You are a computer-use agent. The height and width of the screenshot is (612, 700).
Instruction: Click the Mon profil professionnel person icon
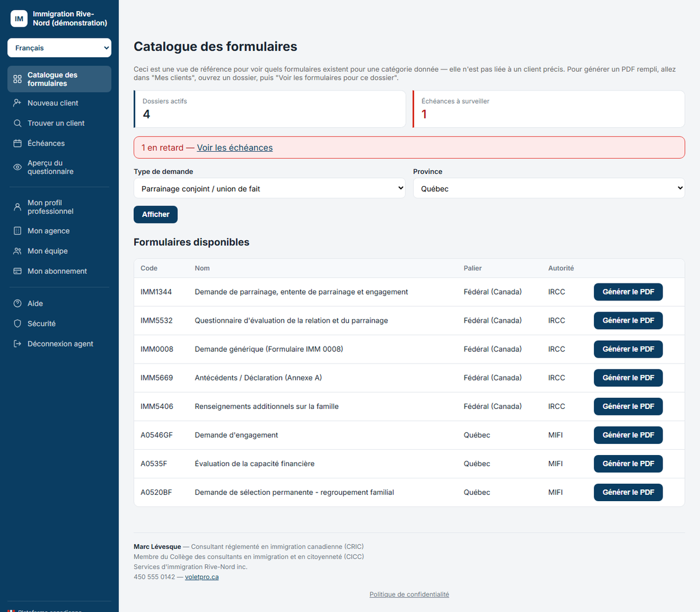point(17,207)
